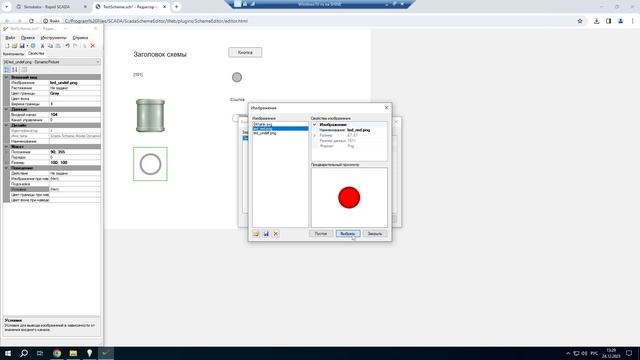The image size is (640, 360).
Task: Select the tank picture on the scheme
Action: (x=150, y=116)
